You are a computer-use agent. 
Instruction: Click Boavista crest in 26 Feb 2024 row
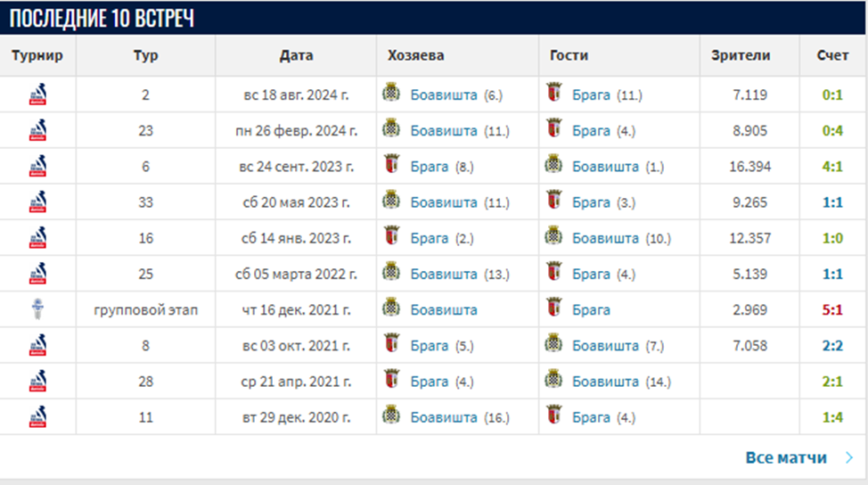coord(391,130)
